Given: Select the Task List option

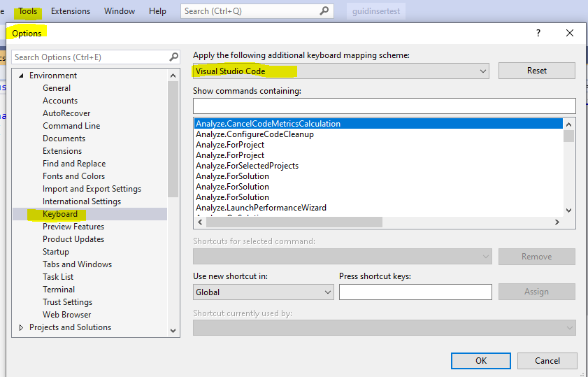Looking at the screenshot, I should [x=58, y=277].
